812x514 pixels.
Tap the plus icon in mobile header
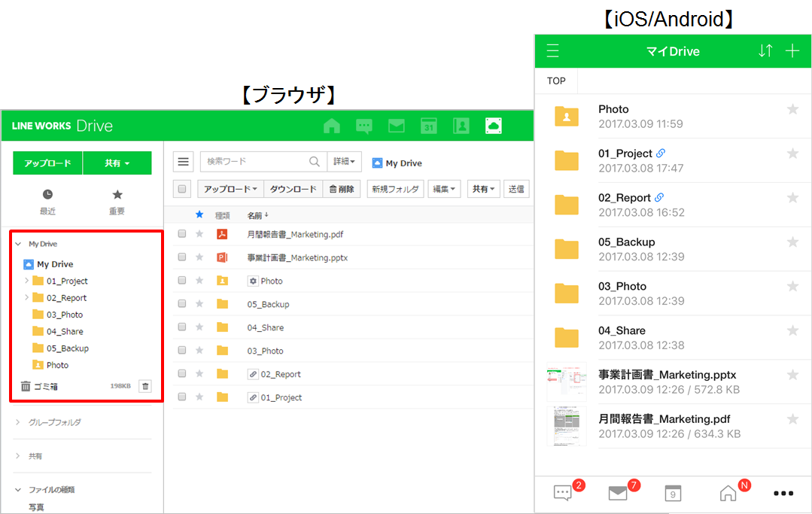click(792, 51)
